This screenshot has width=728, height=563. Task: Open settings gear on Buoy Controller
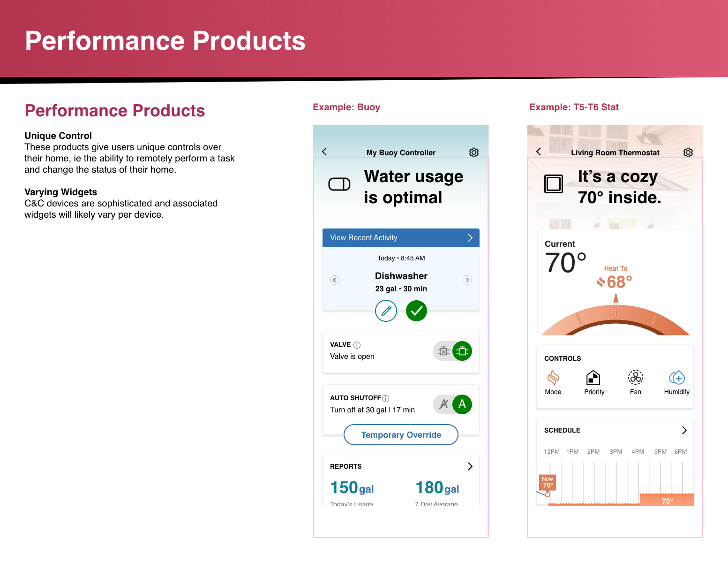[x=474, y=152]
